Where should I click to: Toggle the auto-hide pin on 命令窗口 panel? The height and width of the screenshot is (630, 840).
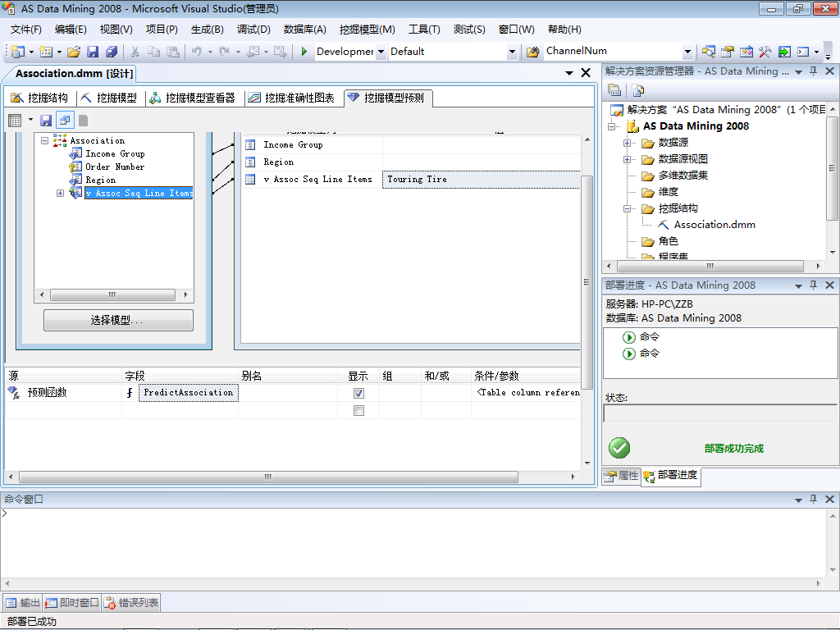(813, 499)
